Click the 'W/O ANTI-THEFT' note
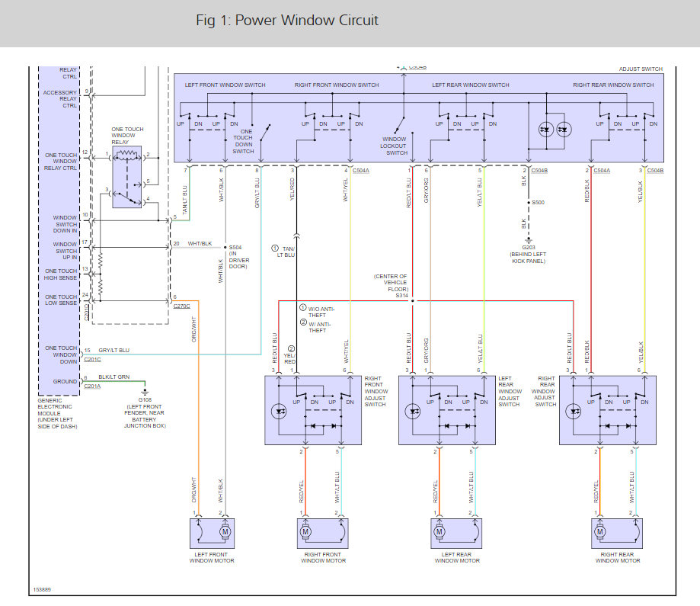 [x=321, y=312]
